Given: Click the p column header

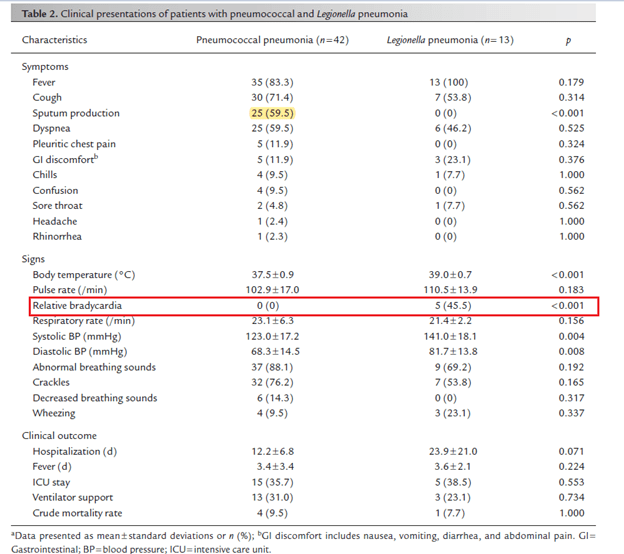Looking at the screenshot, I should click(x=568, y=40).
